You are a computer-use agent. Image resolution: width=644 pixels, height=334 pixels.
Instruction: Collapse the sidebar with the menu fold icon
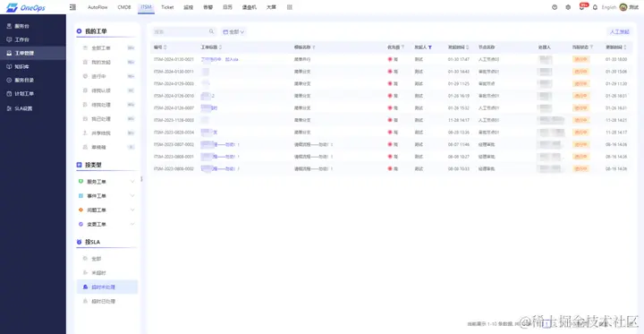click(72, 7)
